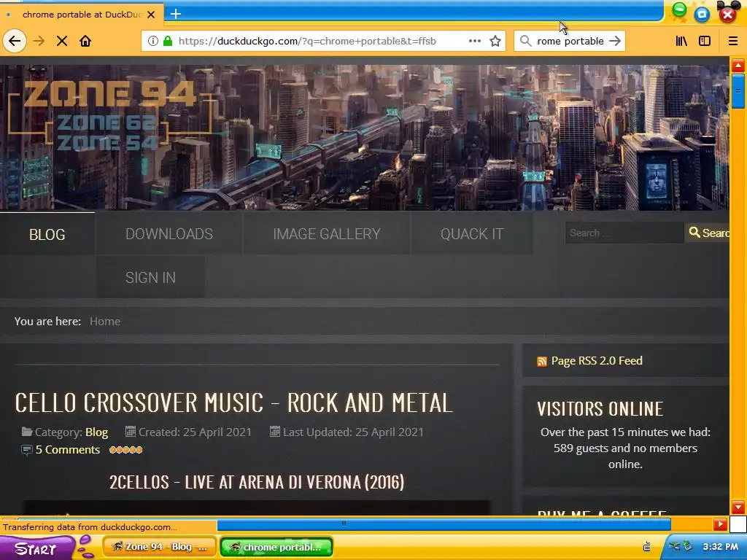This screenshot has width=747, height=560.
Task: Click the vertical scrollbar thumb
Action: coord(738,91)
